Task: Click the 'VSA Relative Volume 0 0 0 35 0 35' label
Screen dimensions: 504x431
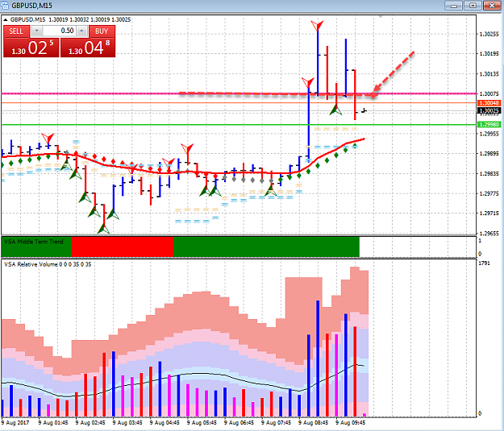Action: click(x=48, y=264)
